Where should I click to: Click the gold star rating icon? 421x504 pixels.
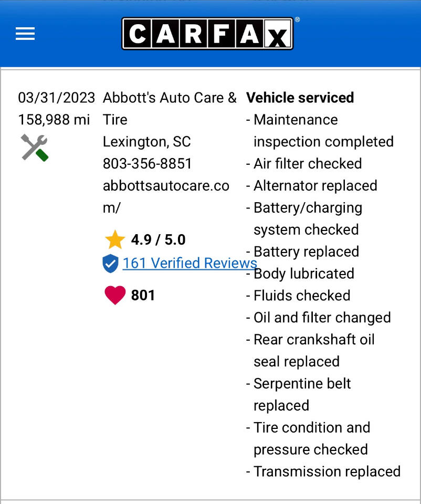point(114,239)
